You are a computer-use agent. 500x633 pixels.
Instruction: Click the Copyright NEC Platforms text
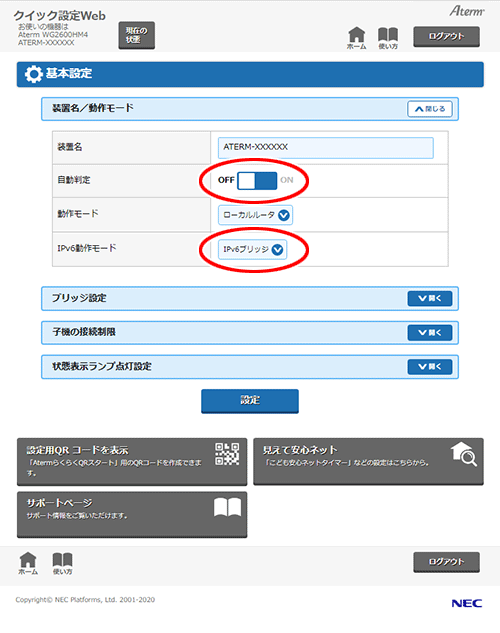(x=85, y=599)
